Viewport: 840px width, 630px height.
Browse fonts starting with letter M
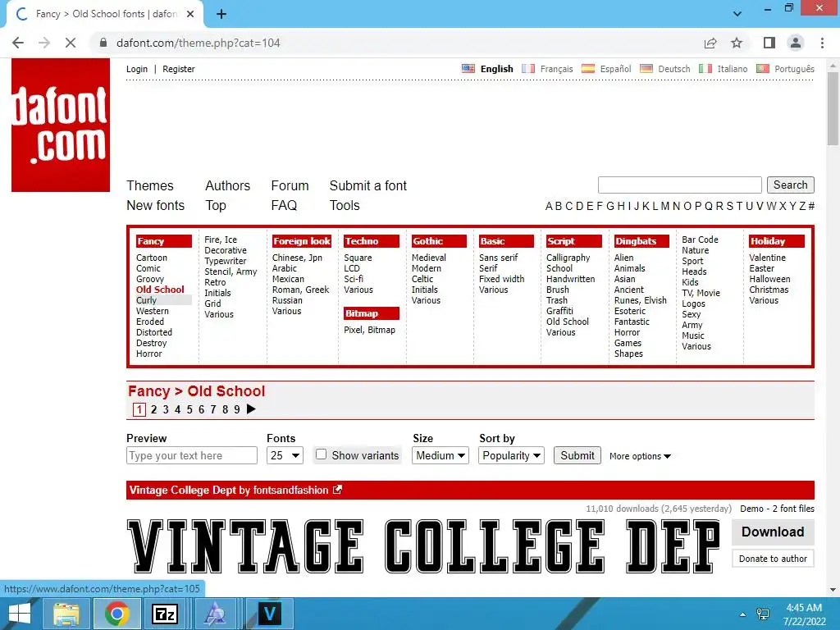pos(664,206)
